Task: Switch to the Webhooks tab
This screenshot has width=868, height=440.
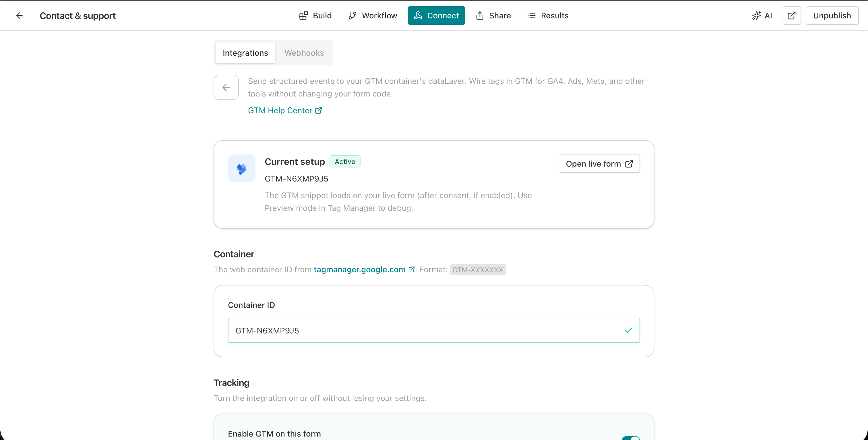Action: (x=304, y=53)
